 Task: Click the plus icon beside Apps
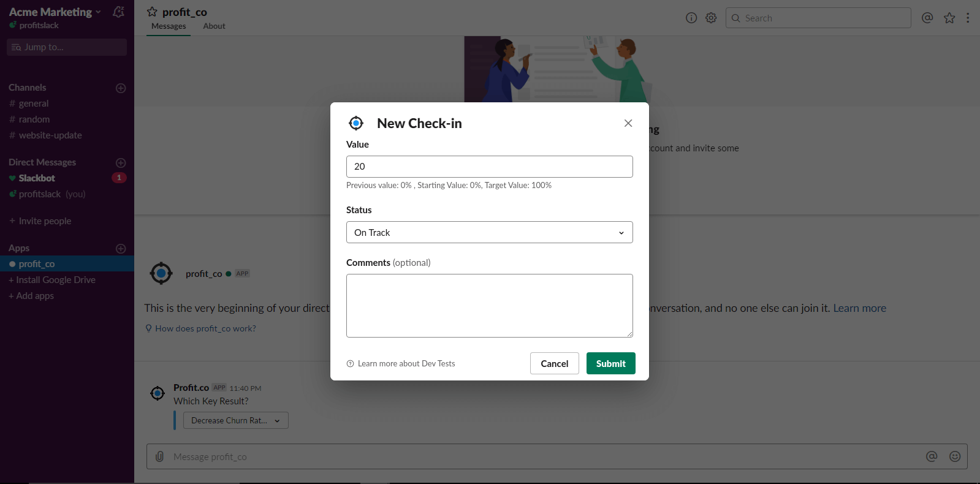[x=121, y=249]
